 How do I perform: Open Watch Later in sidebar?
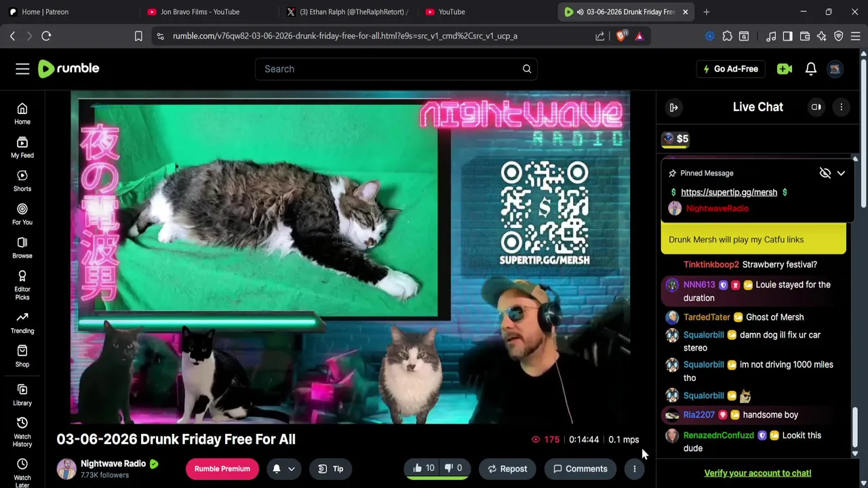[x=22, y=472]
